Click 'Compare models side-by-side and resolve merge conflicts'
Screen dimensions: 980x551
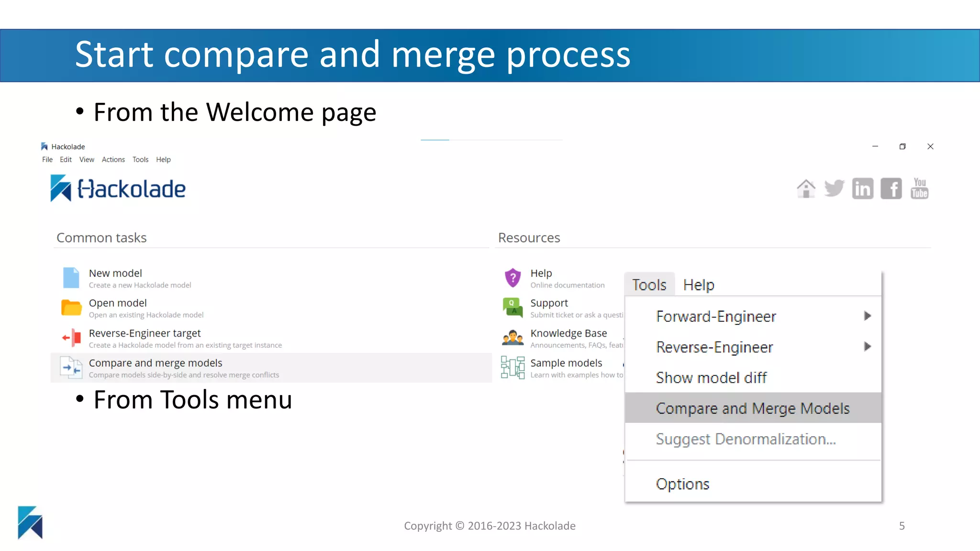pos(184,375)
